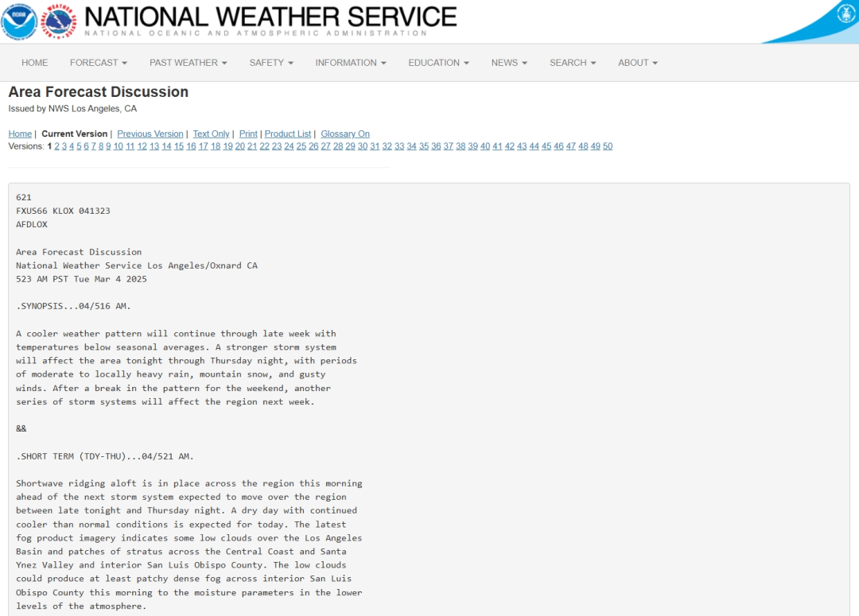
Task: Open version 25 of the discussion
Action: 301,146
